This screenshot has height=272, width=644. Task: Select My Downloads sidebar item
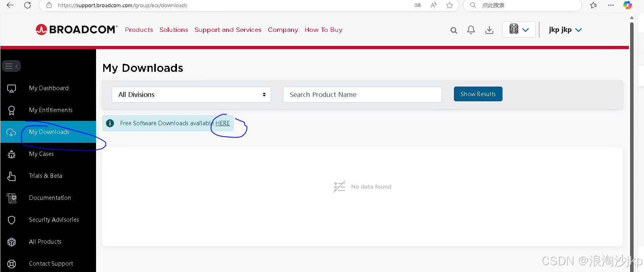coord(49,132)
